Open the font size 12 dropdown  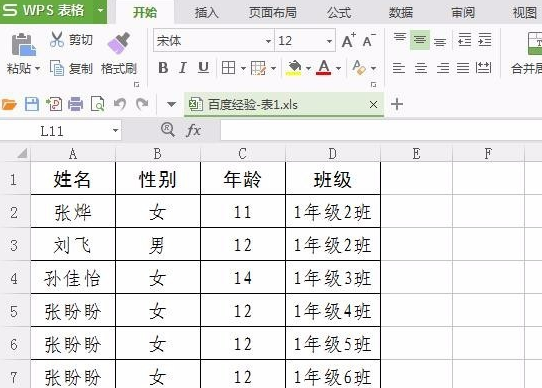329,41
